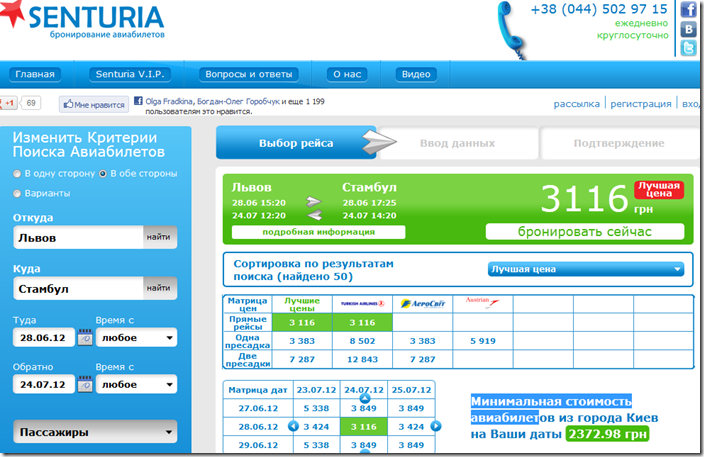
Task: Open the "Лучшая цена" sorting dropdown
Action: pos(585,268)
